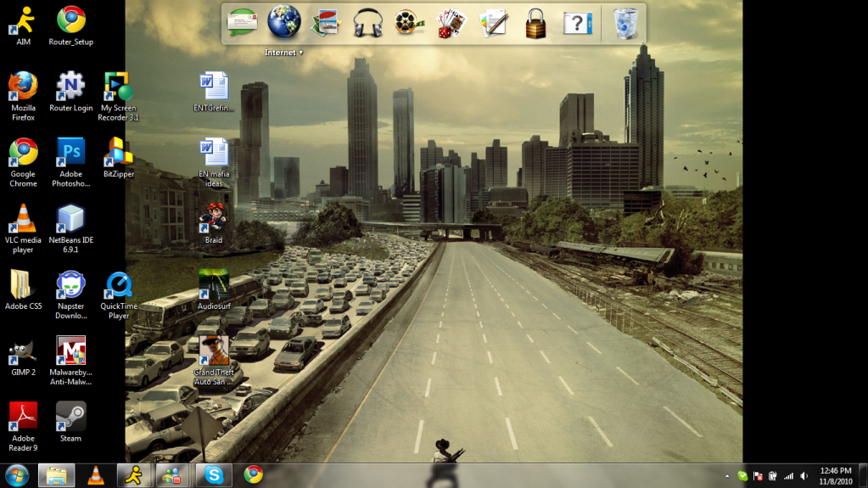Open Skype from the taskbar
868x488 pixels.
point(214,475)
